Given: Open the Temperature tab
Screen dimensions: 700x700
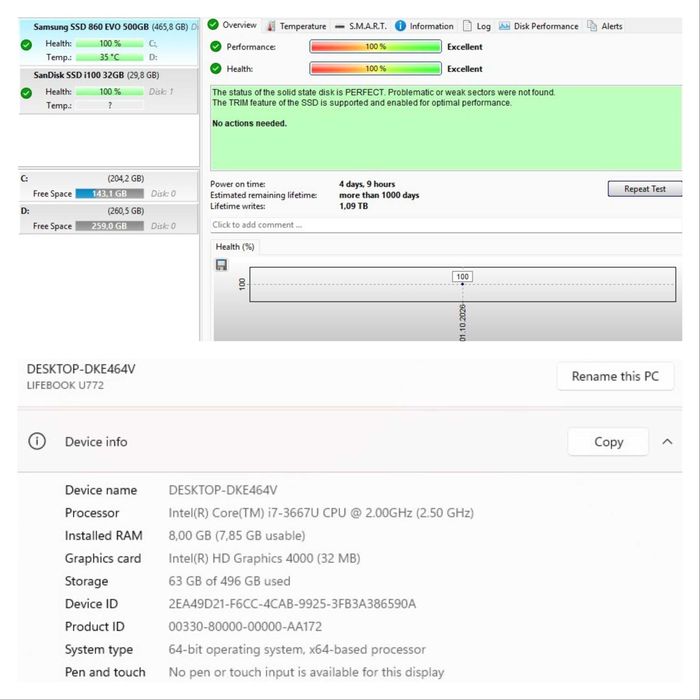Looking at the screenshot, I should tap(296, 26).
